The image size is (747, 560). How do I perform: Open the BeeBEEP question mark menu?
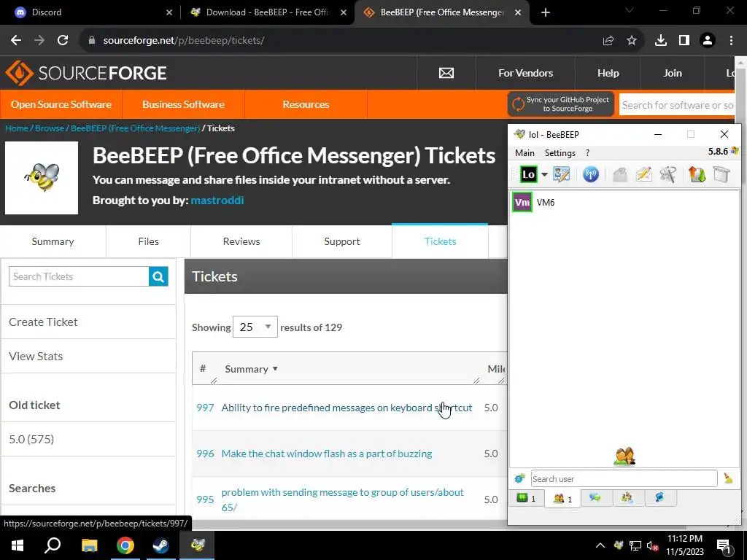pos(587,153)
